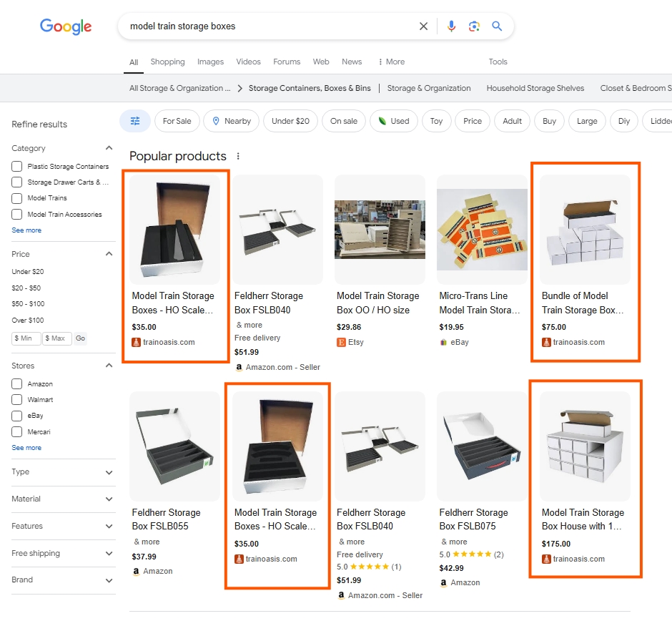The width and height of the screenshot is (672, 626).
Task: Click the Etsy store icon
Action: pos(341,342)
